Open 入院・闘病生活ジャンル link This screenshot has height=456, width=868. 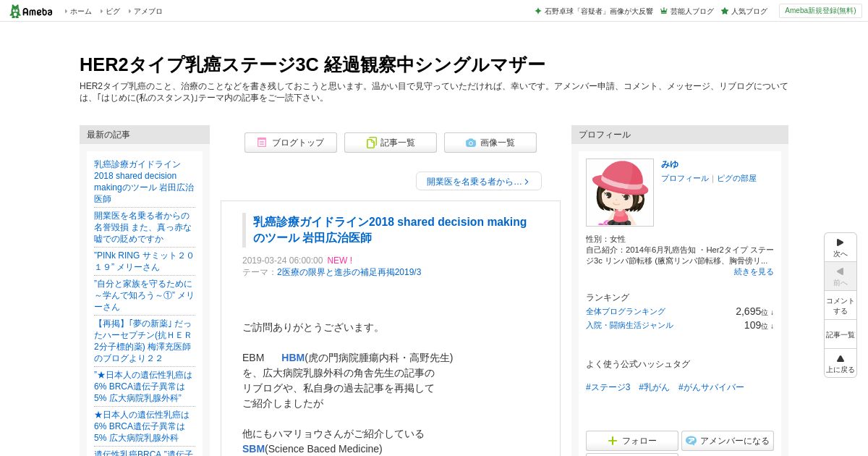[x=629, y=326]
